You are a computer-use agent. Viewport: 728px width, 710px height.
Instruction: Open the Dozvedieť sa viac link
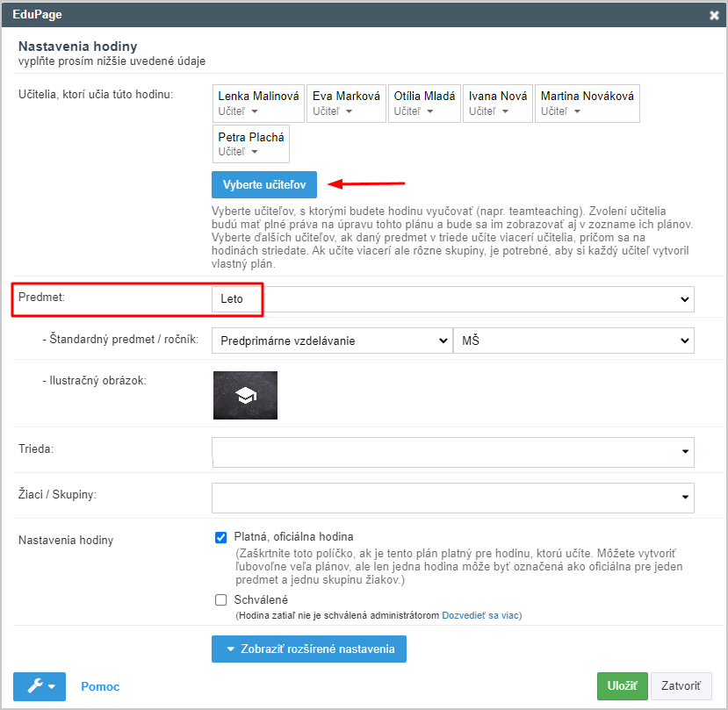pos(480,615)
